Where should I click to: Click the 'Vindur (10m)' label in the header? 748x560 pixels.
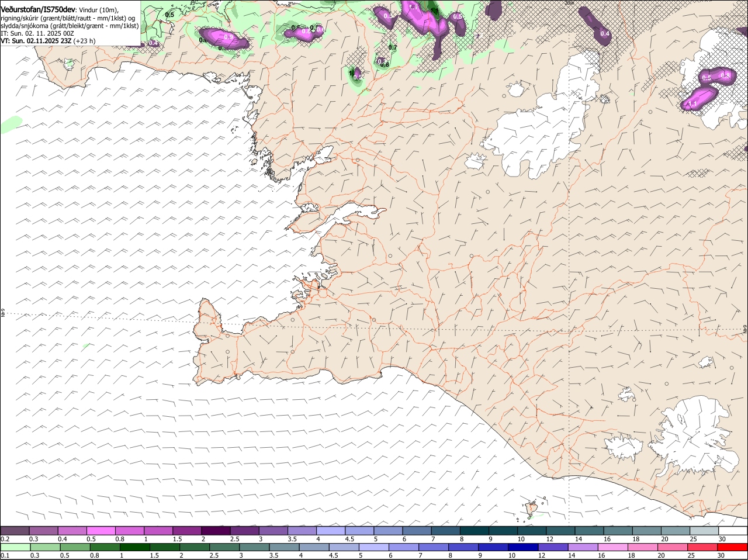[99, 11]
